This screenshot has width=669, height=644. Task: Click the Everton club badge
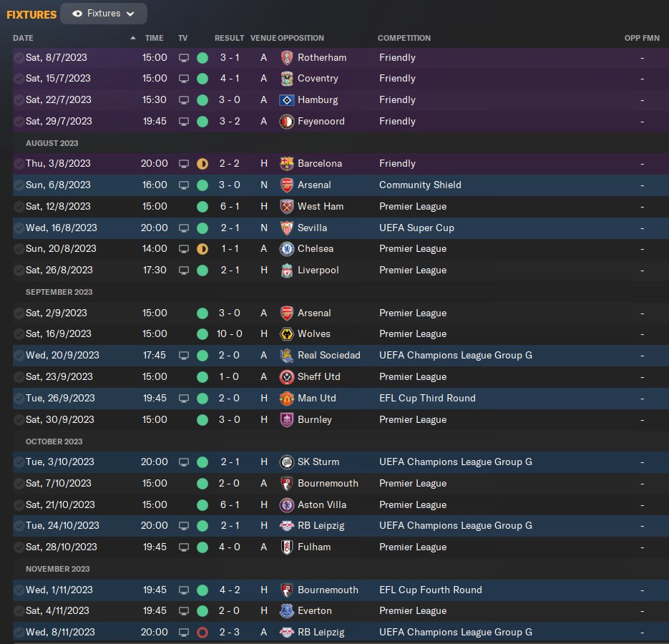pos(287,610)
